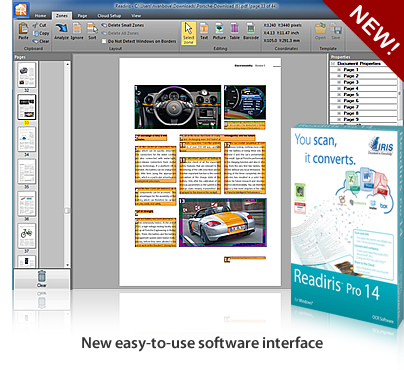Click the steering wheel picture zone
This screenshot has width=404, height=370.
click(178, 107)
